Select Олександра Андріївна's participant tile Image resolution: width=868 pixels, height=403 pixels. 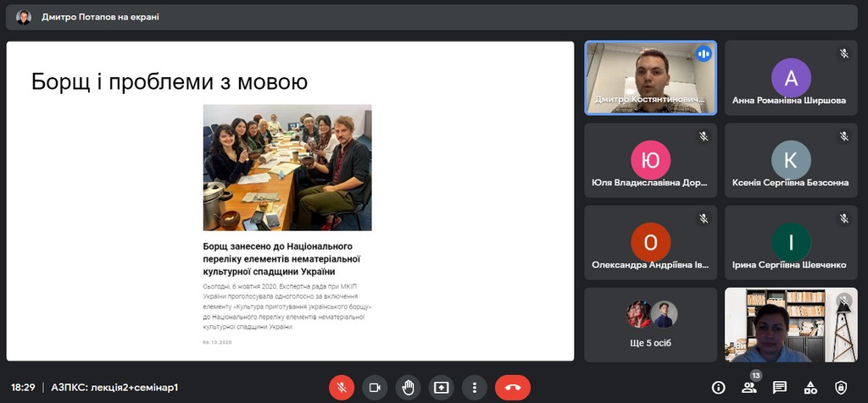[x=651, y=243]
